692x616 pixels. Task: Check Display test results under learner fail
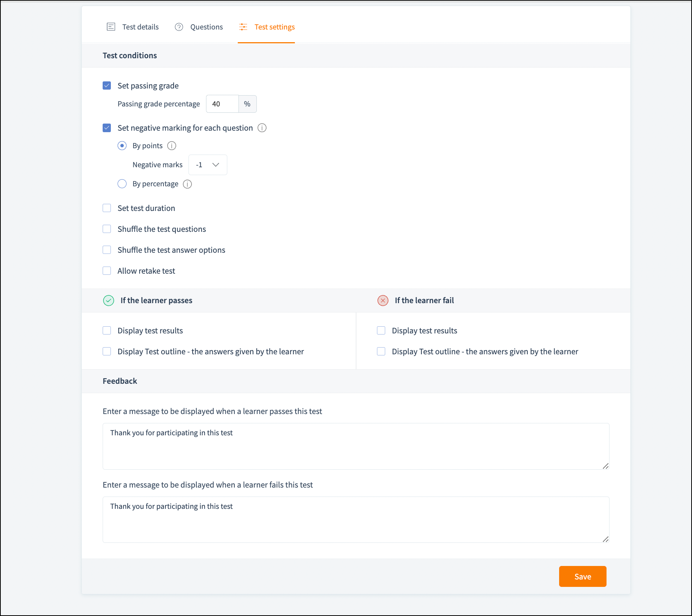point(381,331)
